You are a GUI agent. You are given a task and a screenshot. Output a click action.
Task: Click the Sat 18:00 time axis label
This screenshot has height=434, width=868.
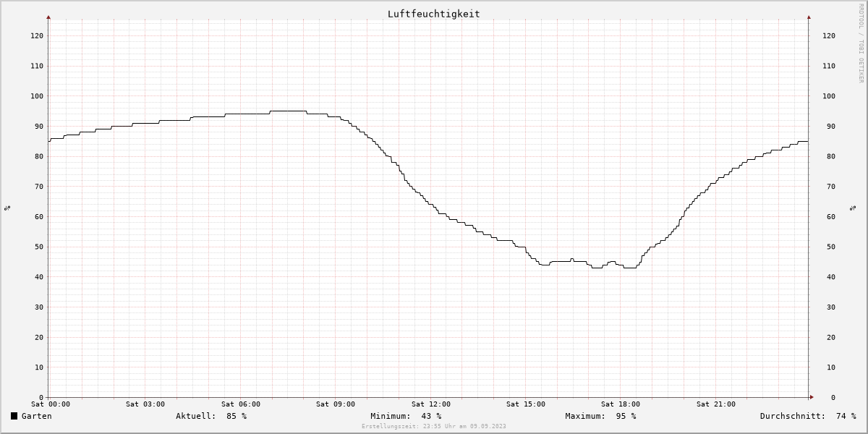(621, 404)
